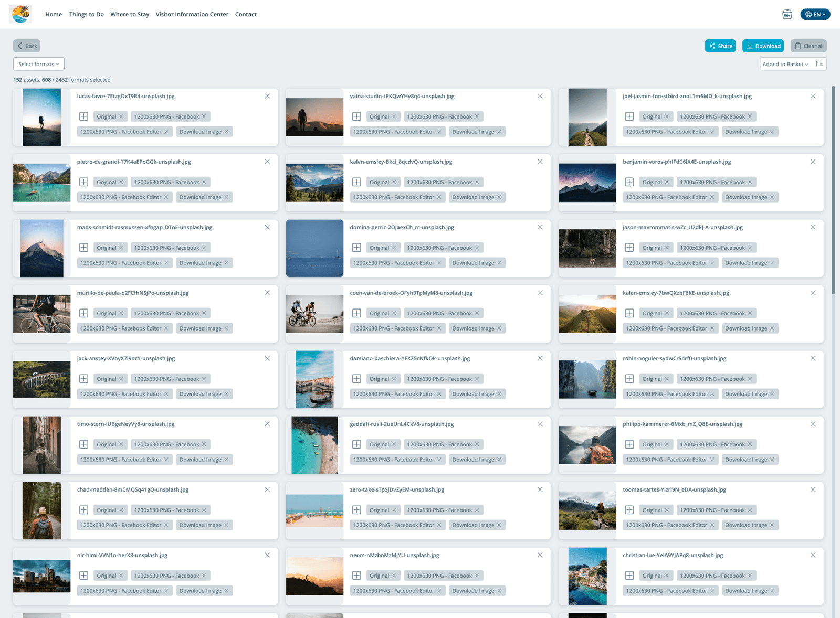Remove valna-studio image from basket
Viewport: 840px width, 618px height.
coord(540,96)
